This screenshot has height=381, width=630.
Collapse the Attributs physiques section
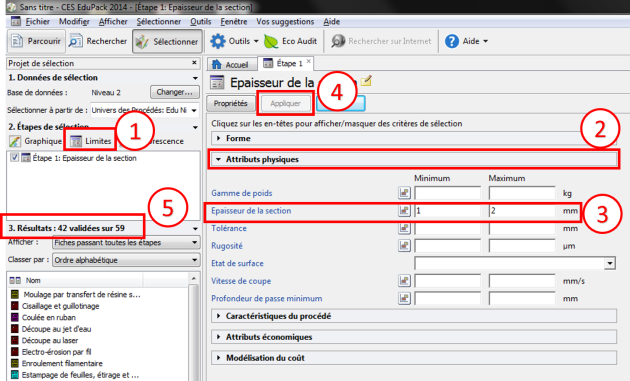414,159
